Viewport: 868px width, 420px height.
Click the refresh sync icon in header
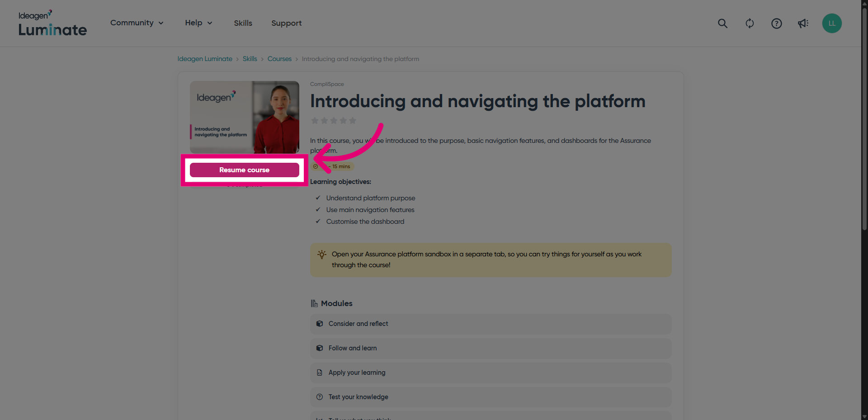point(750,24)
